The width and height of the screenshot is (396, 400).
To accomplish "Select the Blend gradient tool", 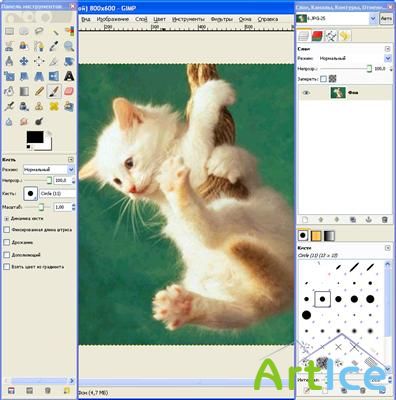I will (x=24, y=91).
